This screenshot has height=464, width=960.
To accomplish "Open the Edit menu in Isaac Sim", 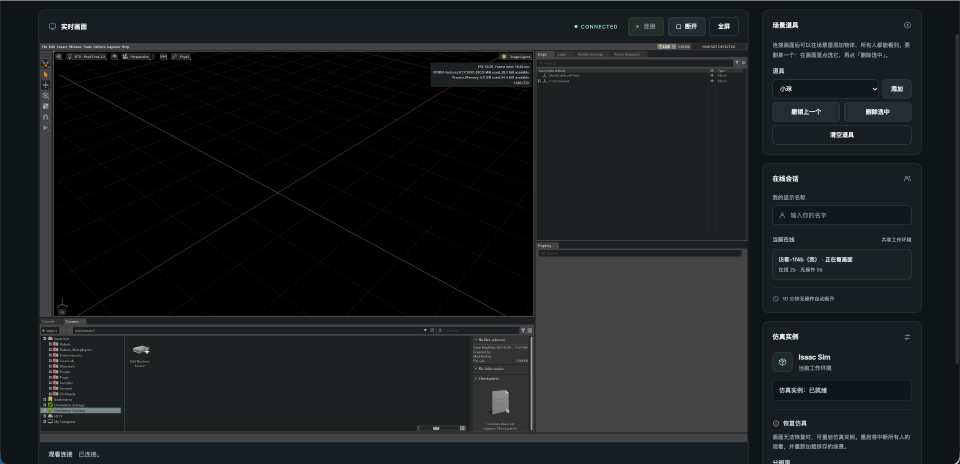I will coord(52,47).
